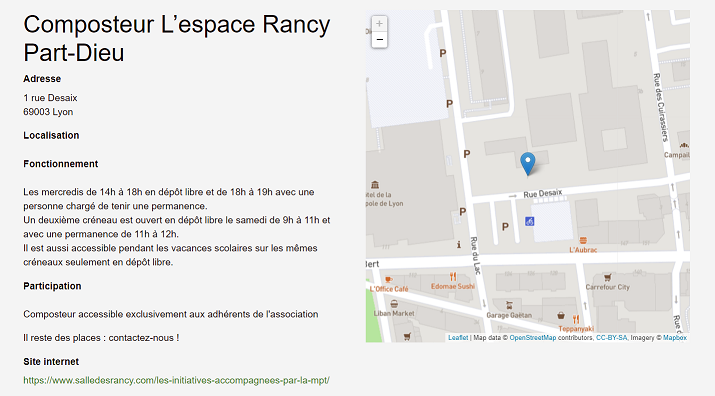Open the Mapbox imagery link
This screenshot has width=715, height=396.
tap(675, 338)
